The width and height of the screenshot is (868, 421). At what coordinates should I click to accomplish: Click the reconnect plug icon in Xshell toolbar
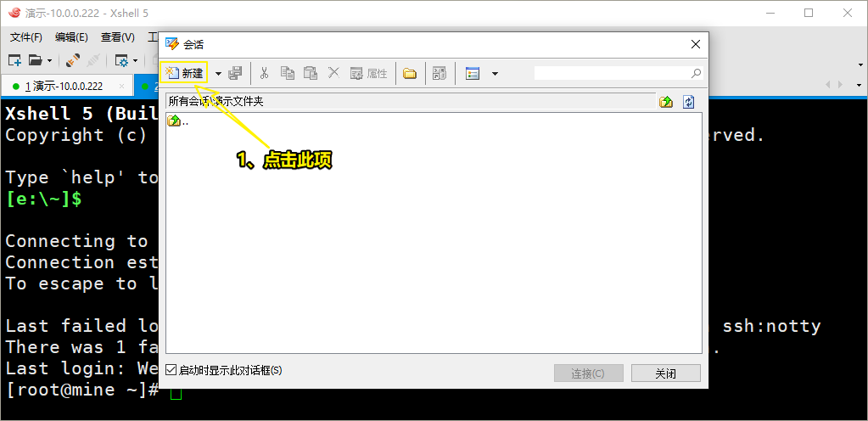(72, 59)
